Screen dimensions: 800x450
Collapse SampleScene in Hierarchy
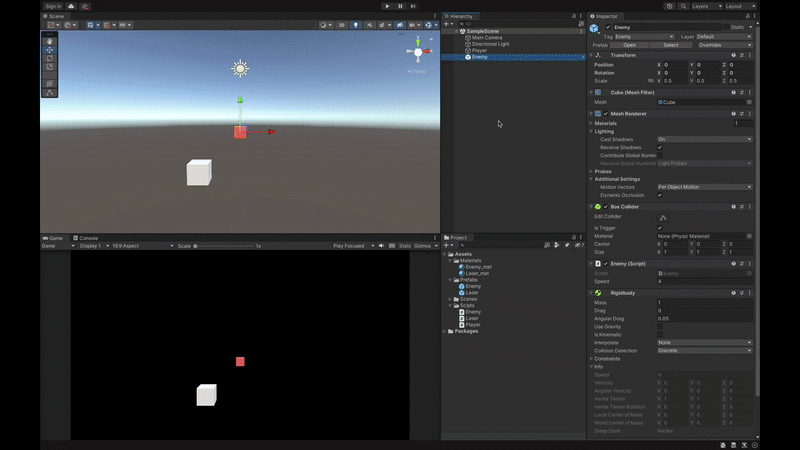(457, 31)
